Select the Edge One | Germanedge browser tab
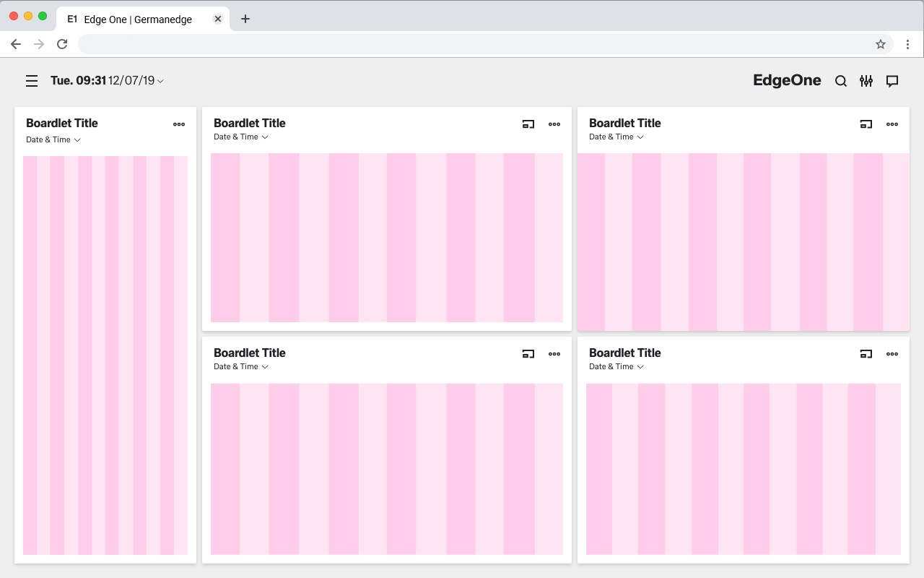Viewport: 924px width, 578px height. coord(137,20)
